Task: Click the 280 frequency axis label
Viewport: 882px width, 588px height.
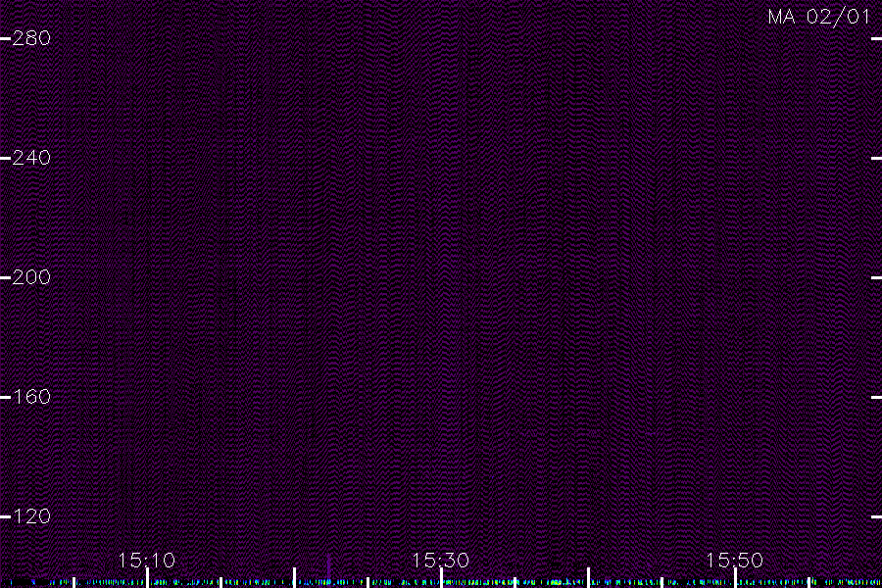Action: (x=31, y=38)
